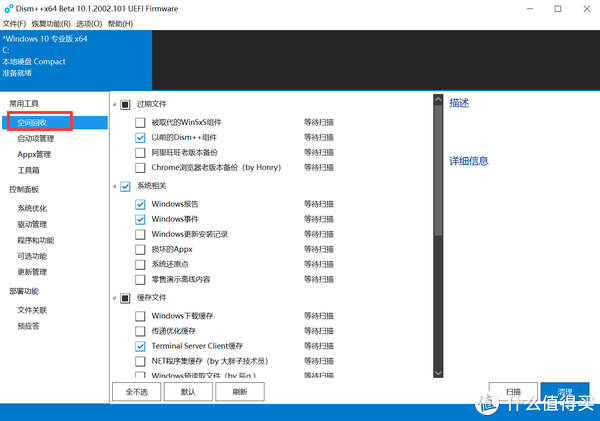Open 可选功能 in the sidebar
Image resolution: width=600 pixels, height=421 pixels.
tap(32, 256)
